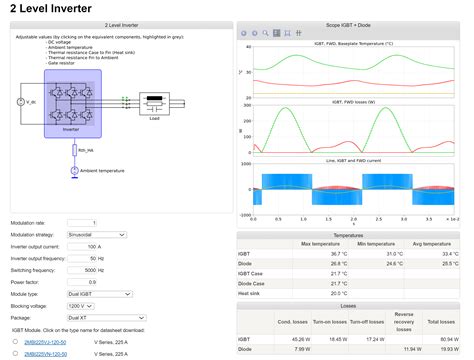Click IGBT turn-on losses value 18.45 W
This screenshot has width=474, height=360.
(x=338, y=339)
